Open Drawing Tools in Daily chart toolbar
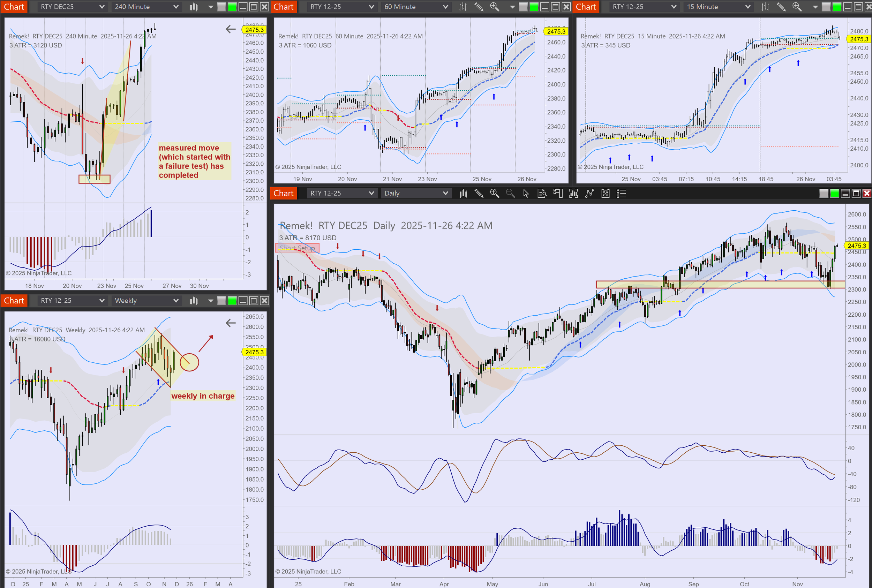The width and height of the screenshot is (872, 588). (479, 194)
